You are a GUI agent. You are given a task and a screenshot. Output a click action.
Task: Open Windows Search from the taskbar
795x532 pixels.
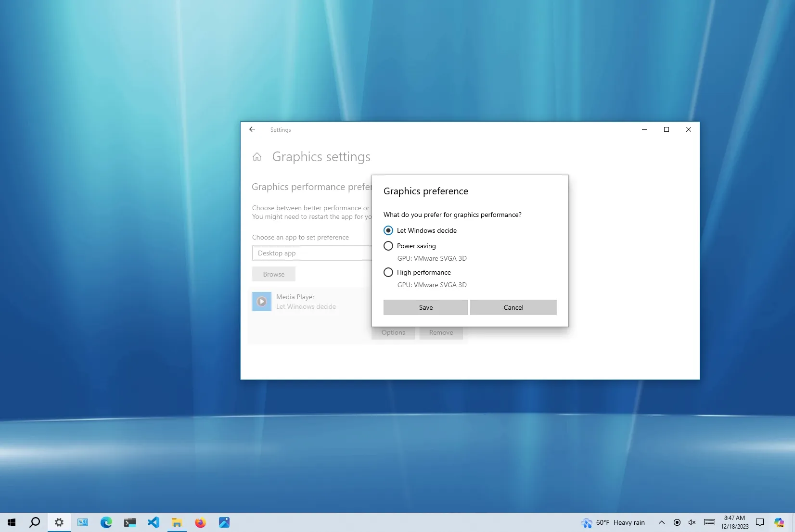34,522
